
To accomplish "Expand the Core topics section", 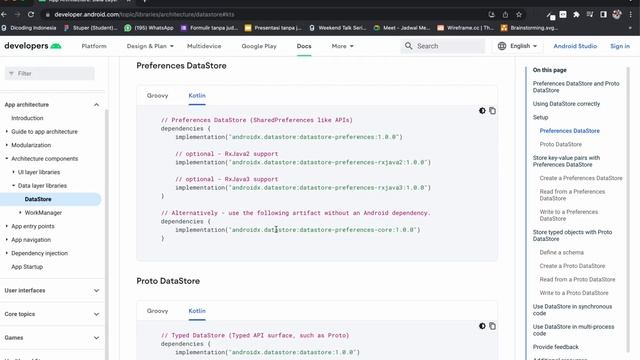I will coord(96,314).
